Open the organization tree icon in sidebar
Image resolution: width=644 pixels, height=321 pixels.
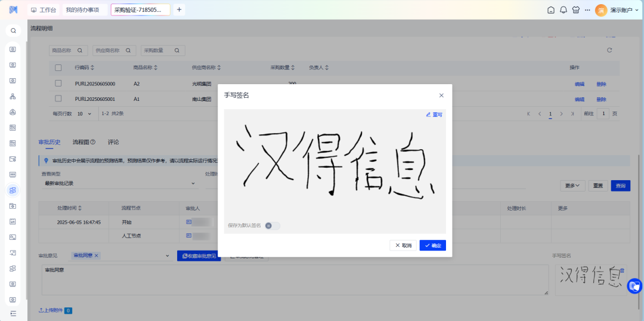[13, 96]
